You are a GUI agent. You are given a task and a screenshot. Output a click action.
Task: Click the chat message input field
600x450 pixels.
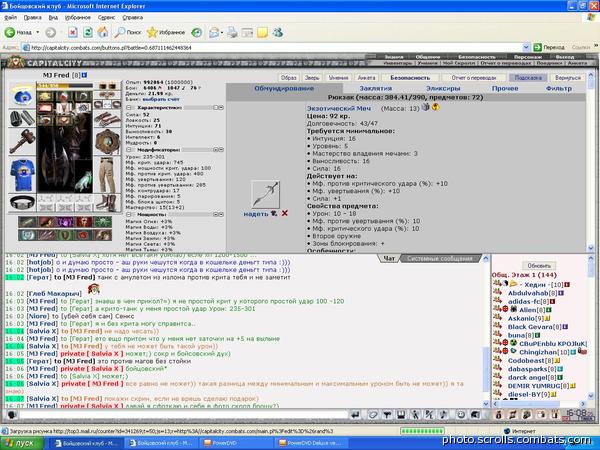click(184, 415)
